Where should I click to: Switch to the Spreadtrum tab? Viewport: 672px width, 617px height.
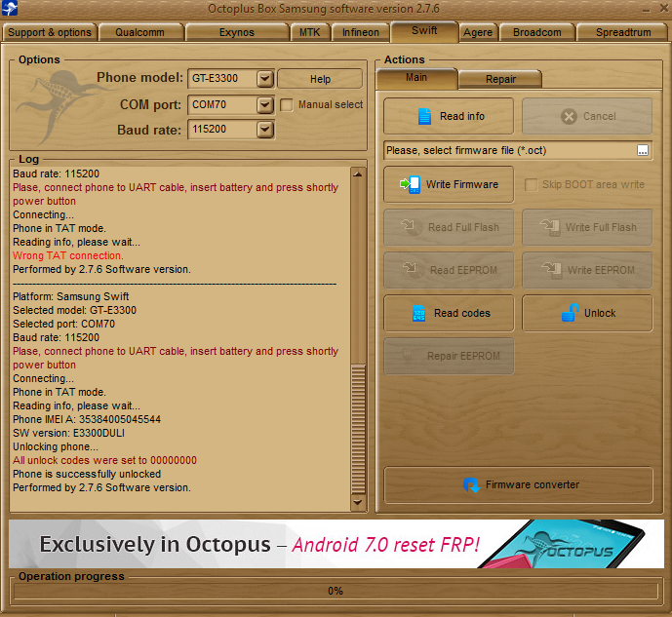click(x=623, y=32)
